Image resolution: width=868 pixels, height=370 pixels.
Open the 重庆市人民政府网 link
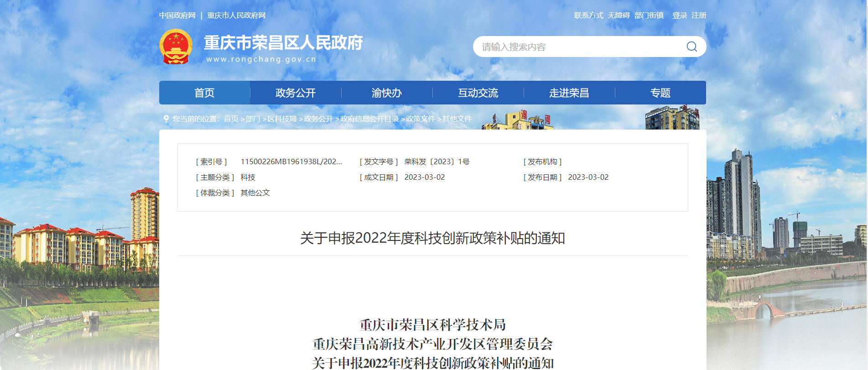(236, 16)
